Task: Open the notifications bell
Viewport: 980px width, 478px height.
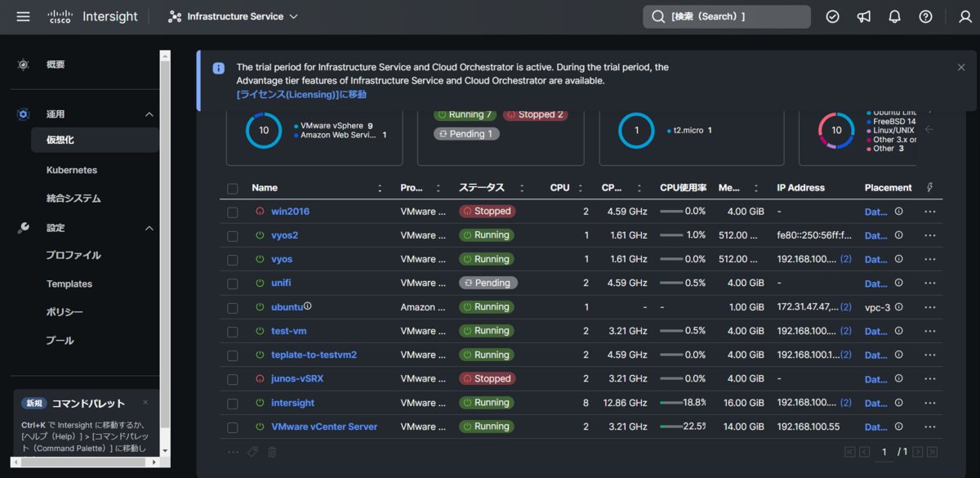Action: point(894,16)
